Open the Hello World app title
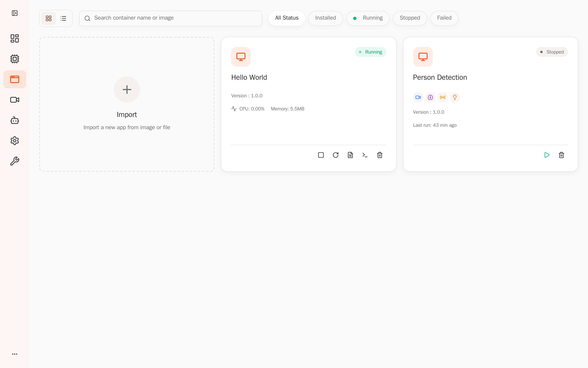Viewport: 588px width, 368px height. tap(249, 77)
